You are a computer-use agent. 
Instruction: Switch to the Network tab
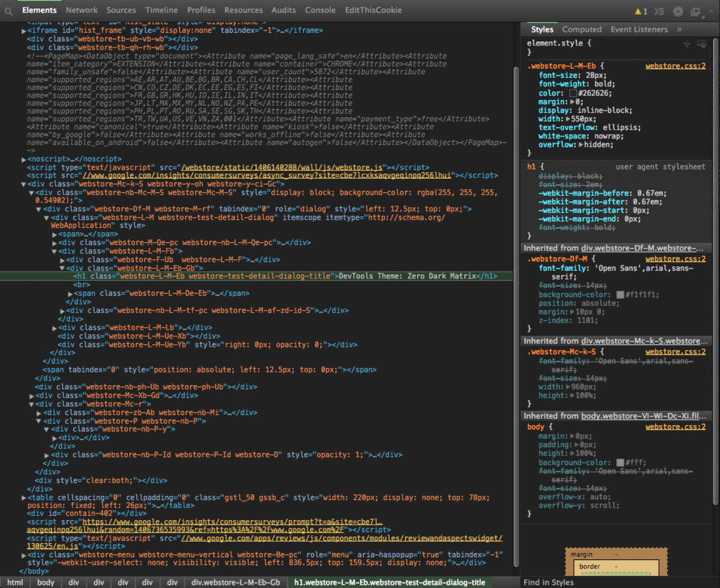click(81, 10)
